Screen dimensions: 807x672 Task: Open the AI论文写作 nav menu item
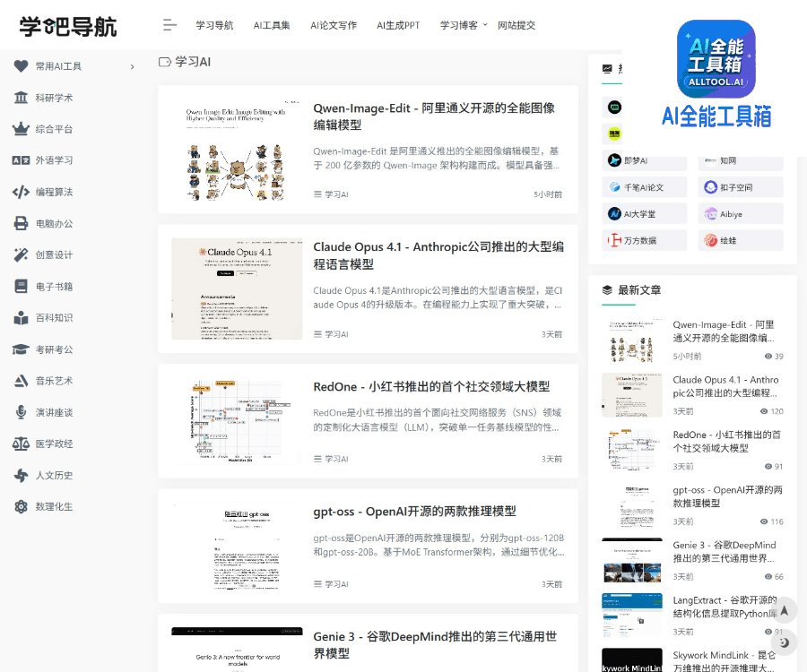click(334, 25)
